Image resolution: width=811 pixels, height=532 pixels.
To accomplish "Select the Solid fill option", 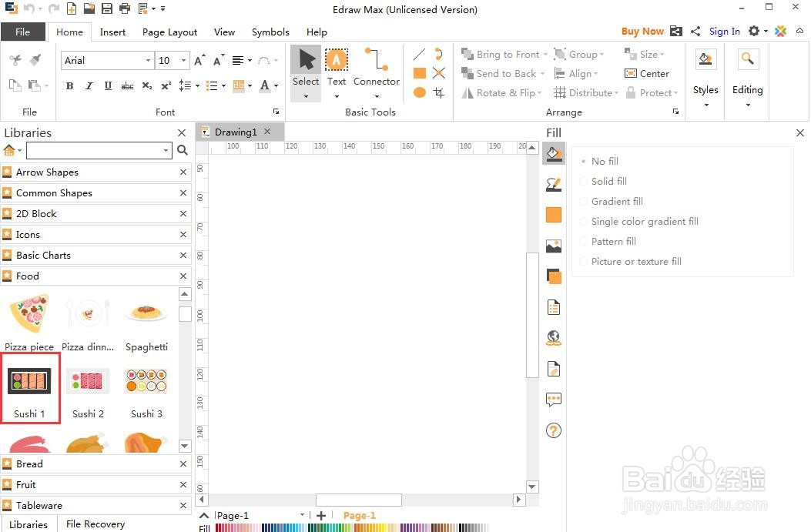I will point(604,182).
